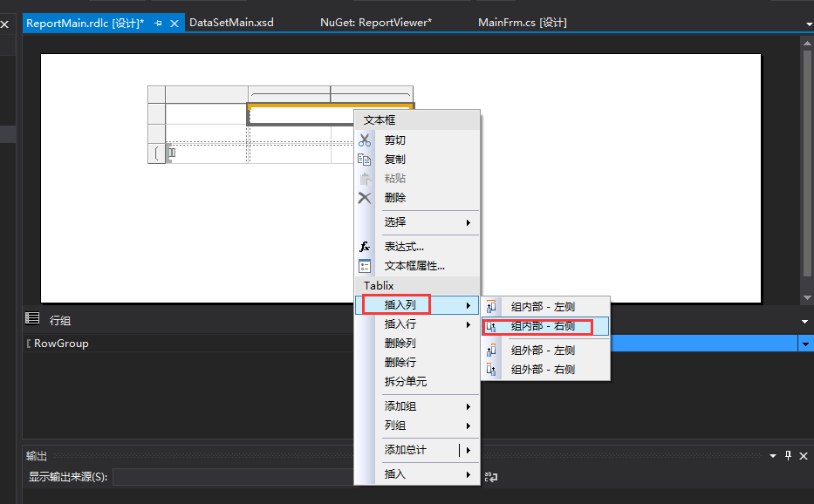This screenshot has height=504, width=814.
Task: Click the Copy icon in context menu
Action: point(365,160)
